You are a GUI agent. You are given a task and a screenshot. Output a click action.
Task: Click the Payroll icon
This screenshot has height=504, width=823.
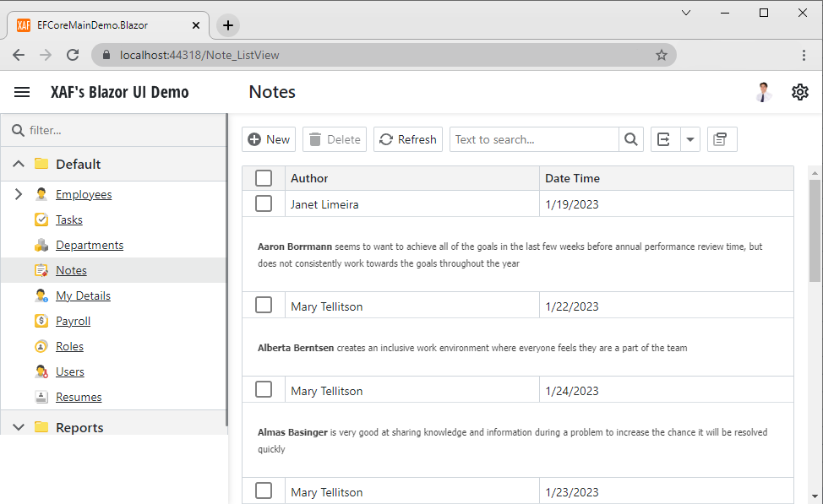click(x=41, y=321)
